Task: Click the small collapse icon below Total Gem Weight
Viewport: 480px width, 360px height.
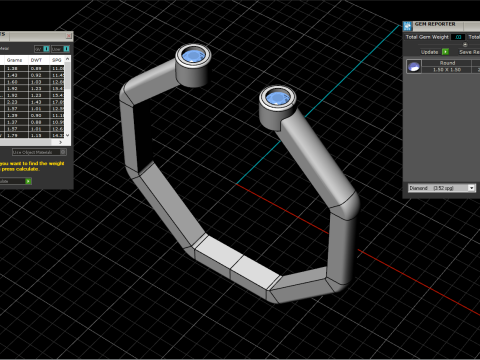Action: pos(465,45)
